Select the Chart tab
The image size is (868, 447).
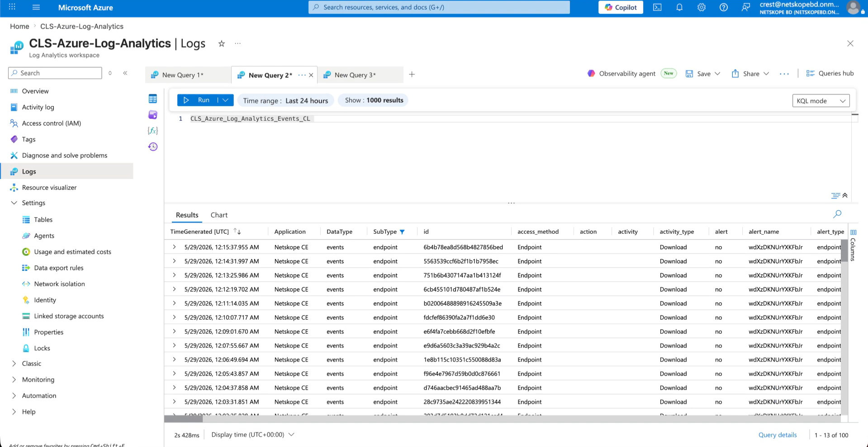pyautogui.click(x=219, y=215)
